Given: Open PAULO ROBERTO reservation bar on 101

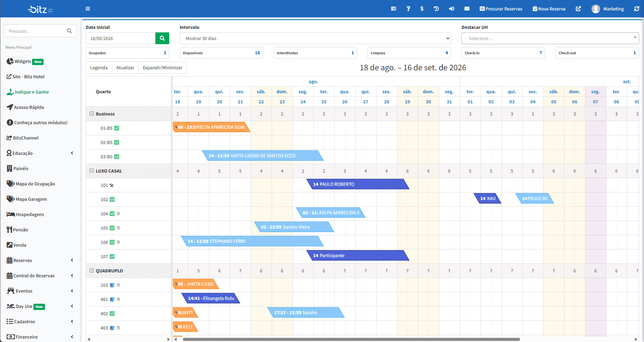Looking at the screenshot, I should coord(357,184).
